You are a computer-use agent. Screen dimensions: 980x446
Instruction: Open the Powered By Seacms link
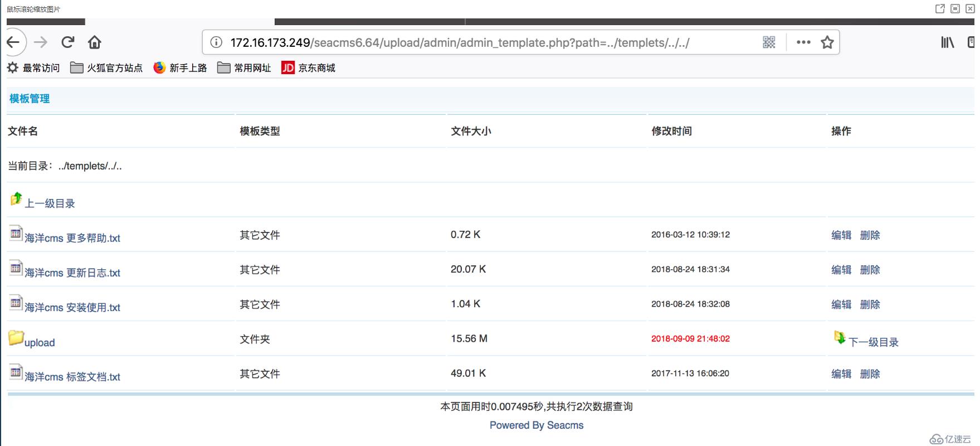(x=537, y=425)
